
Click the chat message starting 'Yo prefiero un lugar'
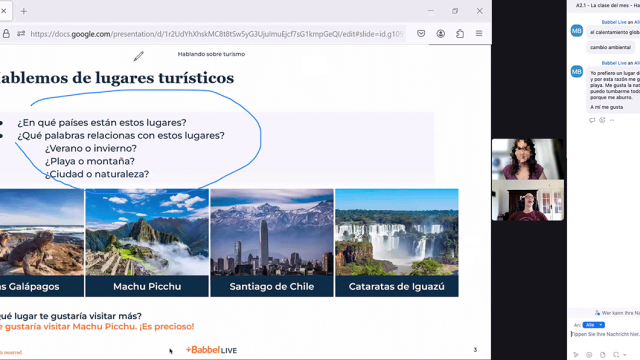pyautogui.click(x=615, y=85)
